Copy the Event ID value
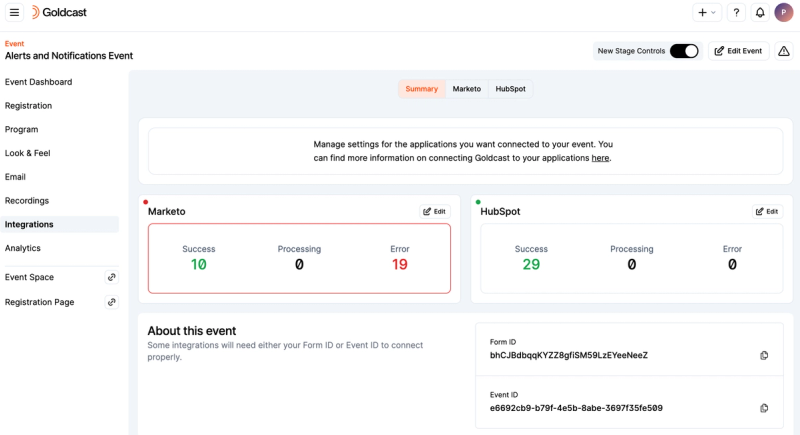Image resolution: width=800 pixels, height=435 pixels. [x=764, y=408]
